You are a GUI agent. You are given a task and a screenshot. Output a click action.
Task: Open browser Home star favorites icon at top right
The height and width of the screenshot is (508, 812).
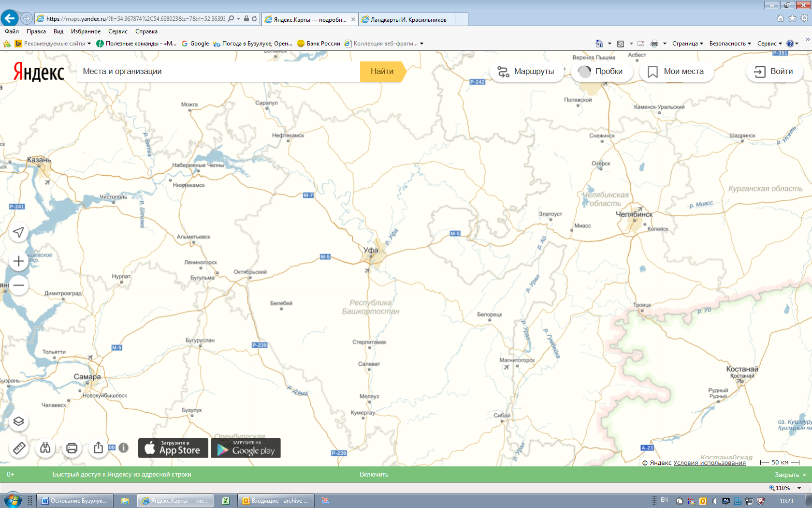click(792, 18)
